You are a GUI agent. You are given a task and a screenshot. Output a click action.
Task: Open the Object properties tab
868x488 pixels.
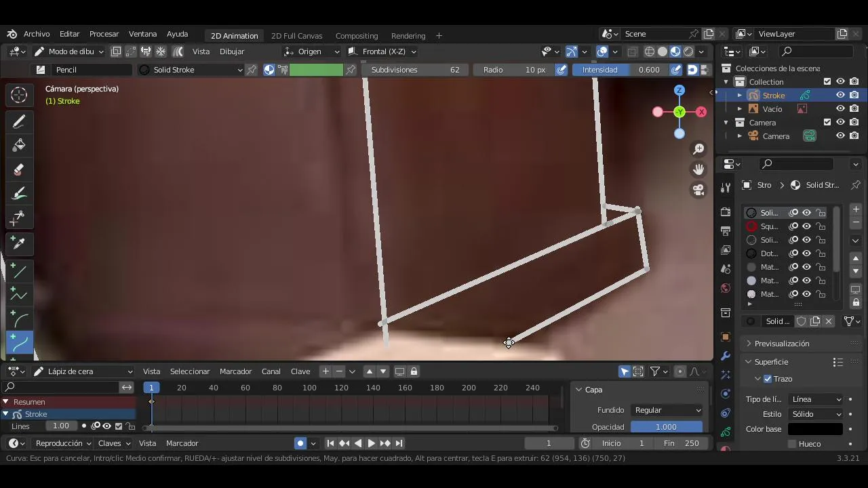726,337
